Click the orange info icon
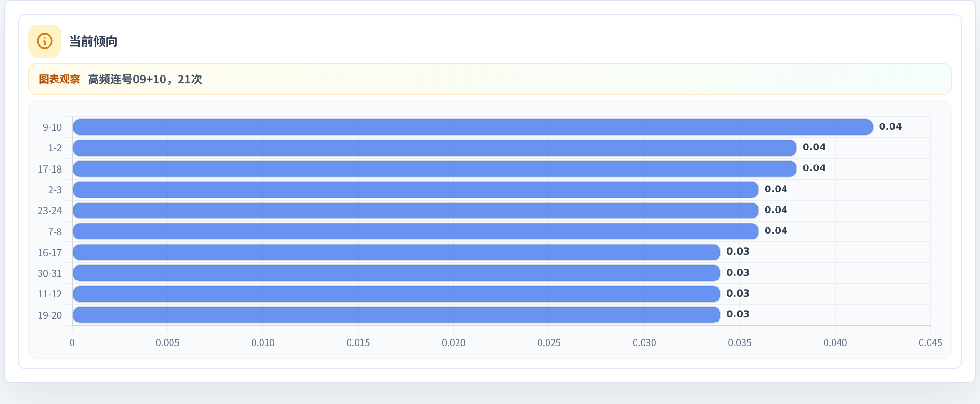980x404 pixels. click(45, 41)
